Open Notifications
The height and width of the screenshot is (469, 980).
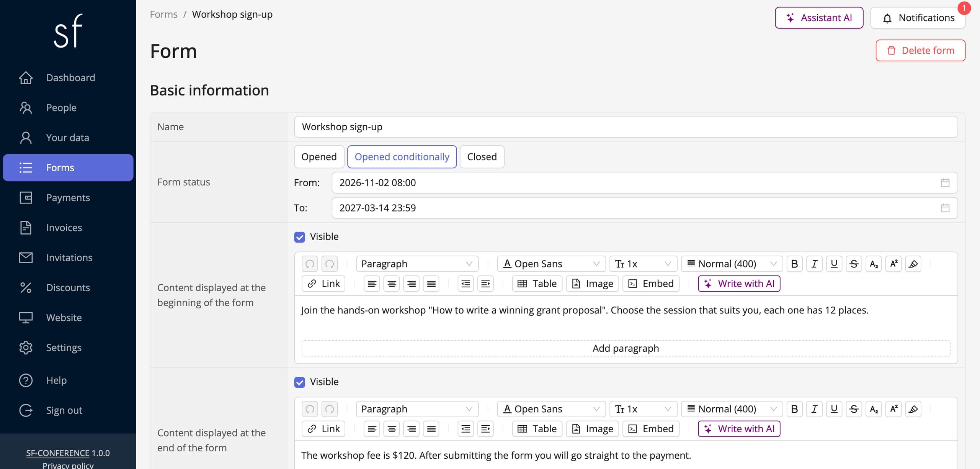coord(918,18)
